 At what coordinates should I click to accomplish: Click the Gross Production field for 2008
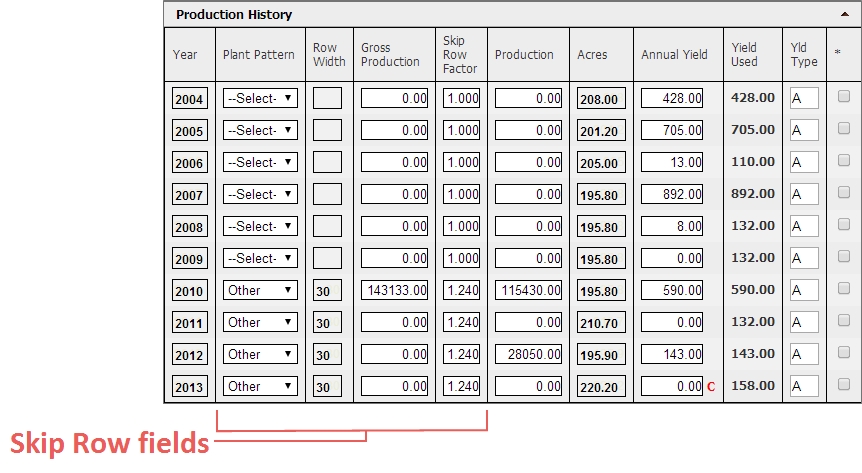(x=394, y=226)
